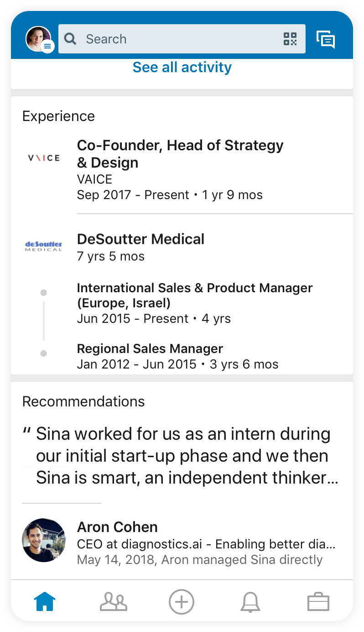Image resolution: width=364 pixels, height=632 pixels.
Task: Go to the Home tab
Action: pos(45,601)
